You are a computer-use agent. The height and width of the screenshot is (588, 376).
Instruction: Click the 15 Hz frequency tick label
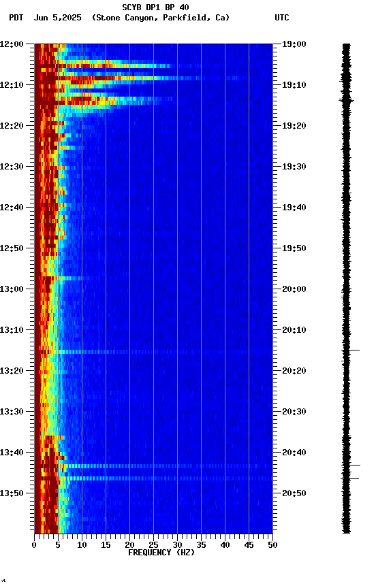106,545
